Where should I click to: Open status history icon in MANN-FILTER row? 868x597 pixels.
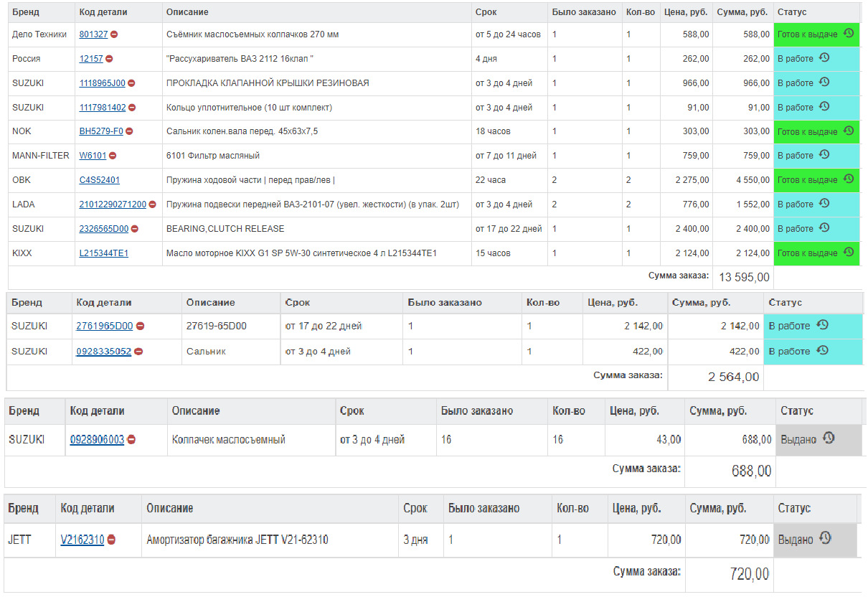click(x=824, y=154)
